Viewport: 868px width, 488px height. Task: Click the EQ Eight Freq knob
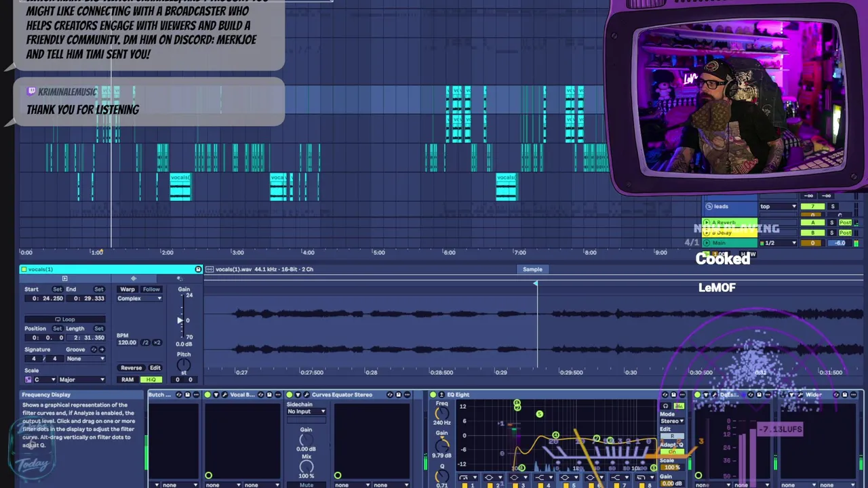[x=442, y=413]
